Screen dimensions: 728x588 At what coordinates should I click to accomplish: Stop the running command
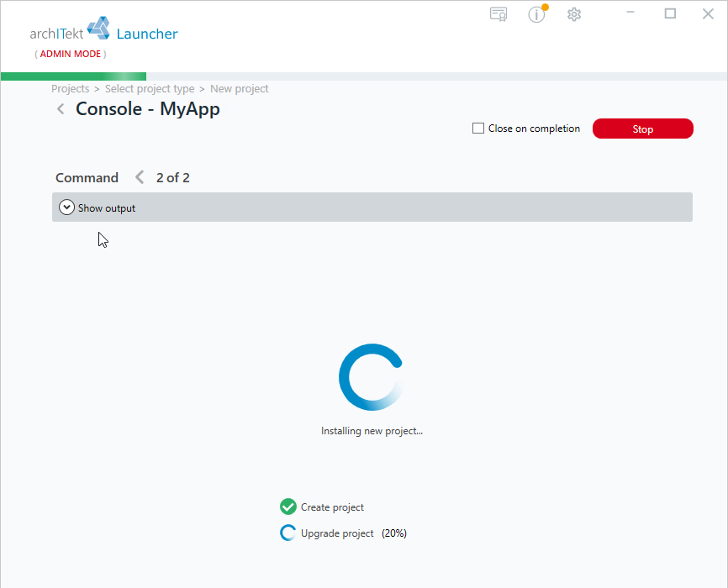642,129
